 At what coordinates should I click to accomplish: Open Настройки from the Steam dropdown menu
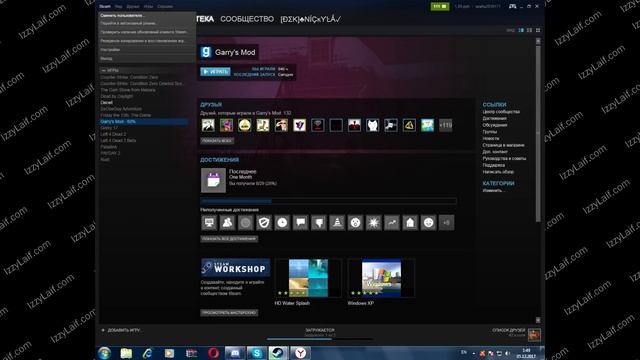point(110,50)
